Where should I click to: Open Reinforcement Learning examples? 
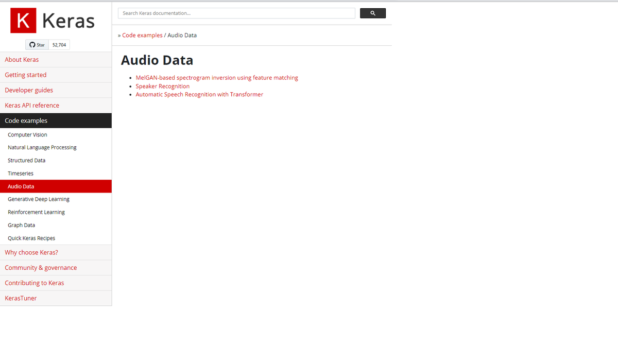coord(56,212)
